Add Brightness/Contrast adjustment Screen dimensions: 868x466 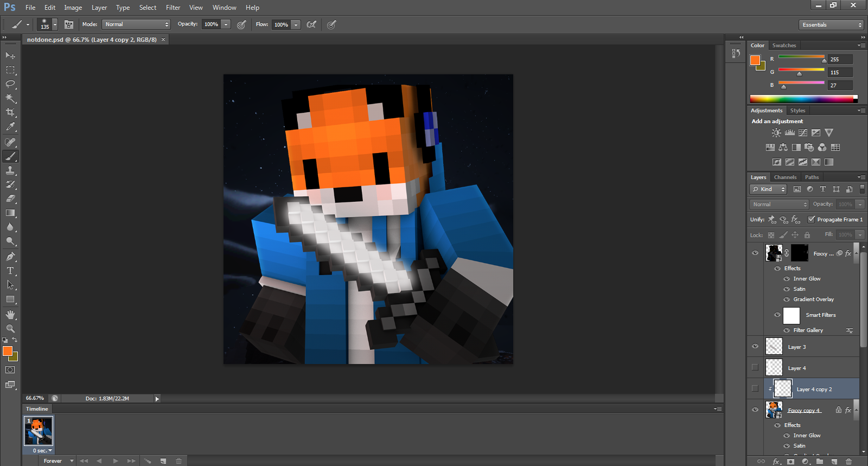777,133
